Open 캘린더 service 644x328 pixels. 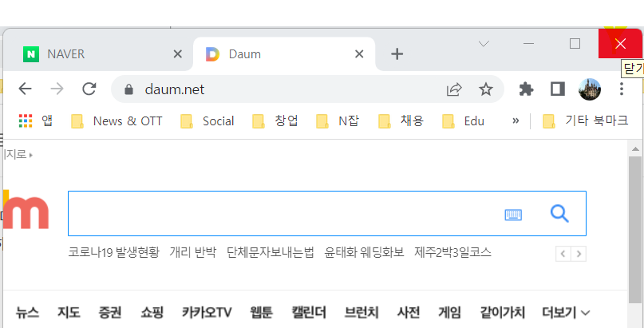point(309,313)
